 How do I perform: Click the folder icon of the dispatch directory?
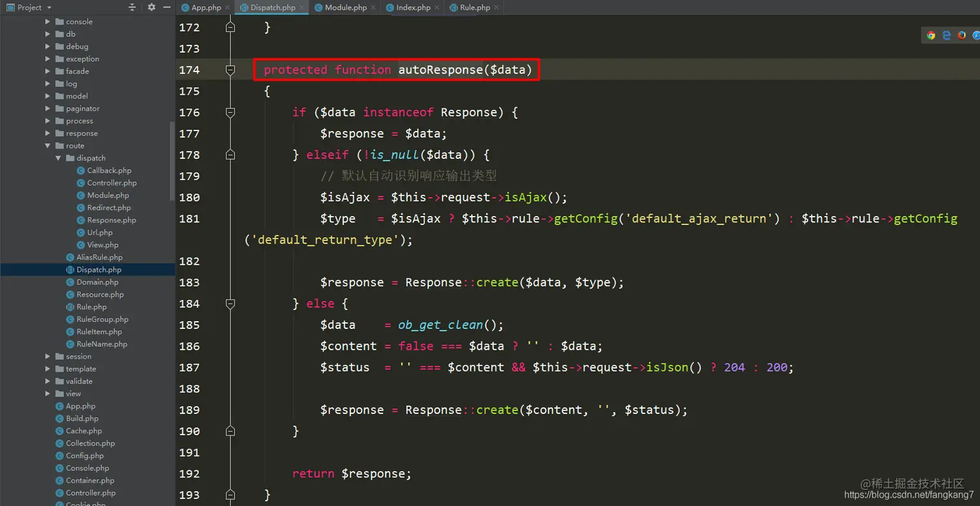pyautogui.click(x=70, y=158)
